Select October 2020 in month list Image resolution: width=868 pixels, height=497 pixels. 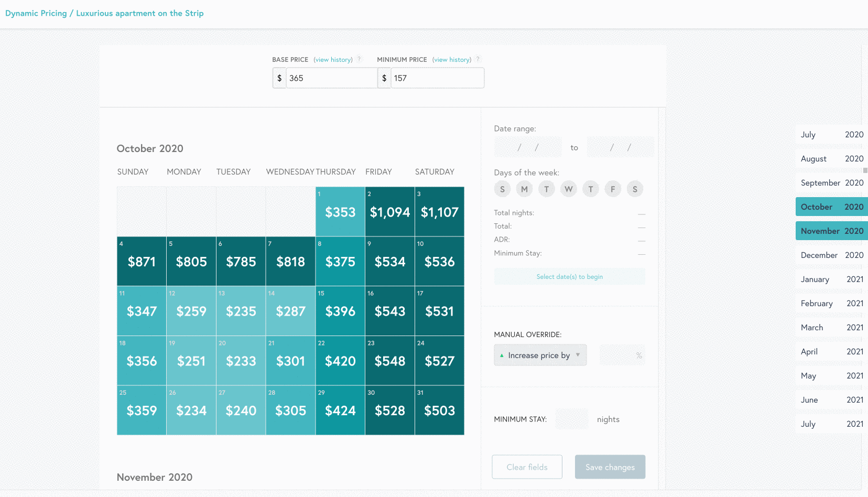(x=832, y=207)
